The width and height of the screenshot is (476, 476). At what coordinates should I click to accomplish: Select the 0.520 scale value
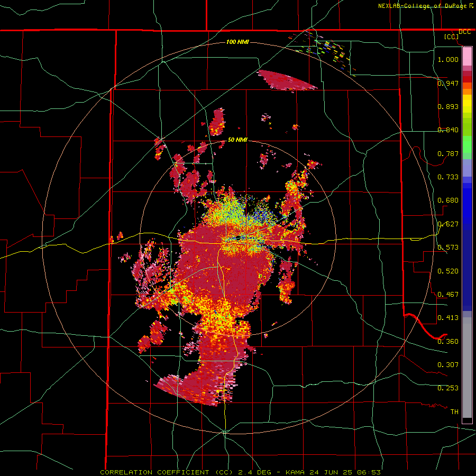pyautogui.click(x=448, y=271)
